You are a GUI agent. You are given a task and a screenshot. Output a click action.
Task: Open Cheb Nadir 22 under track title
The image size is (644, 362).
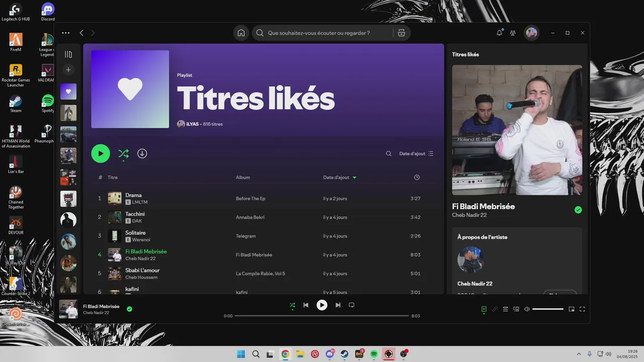click(x=469, y=215)
